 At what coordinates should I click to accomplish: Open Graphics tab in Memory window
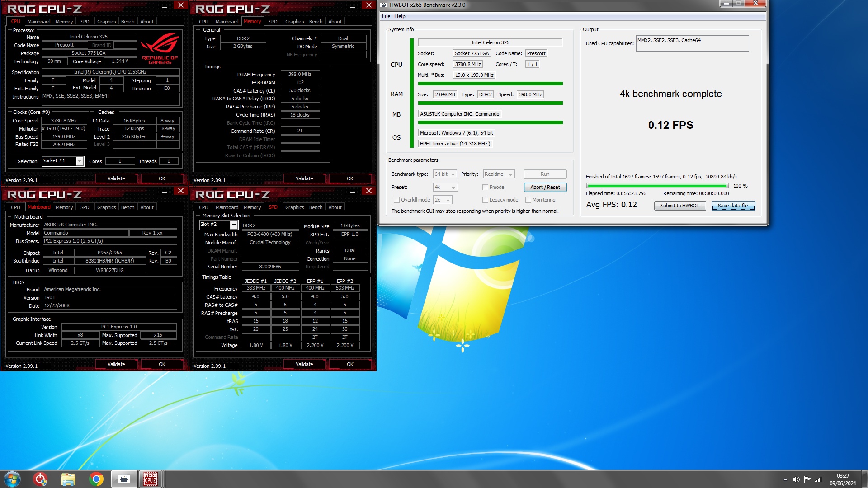point(294,22)
